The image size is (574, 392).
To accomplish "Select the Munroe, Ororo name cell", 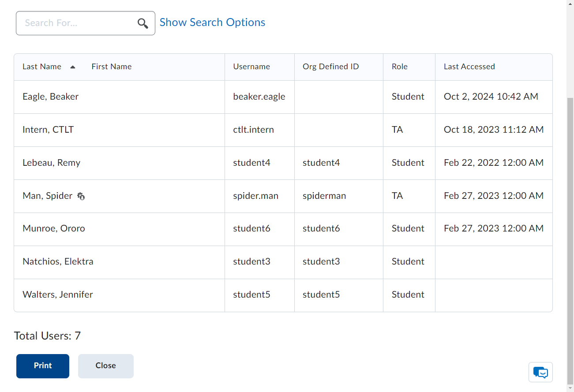I will pos(120,229).
